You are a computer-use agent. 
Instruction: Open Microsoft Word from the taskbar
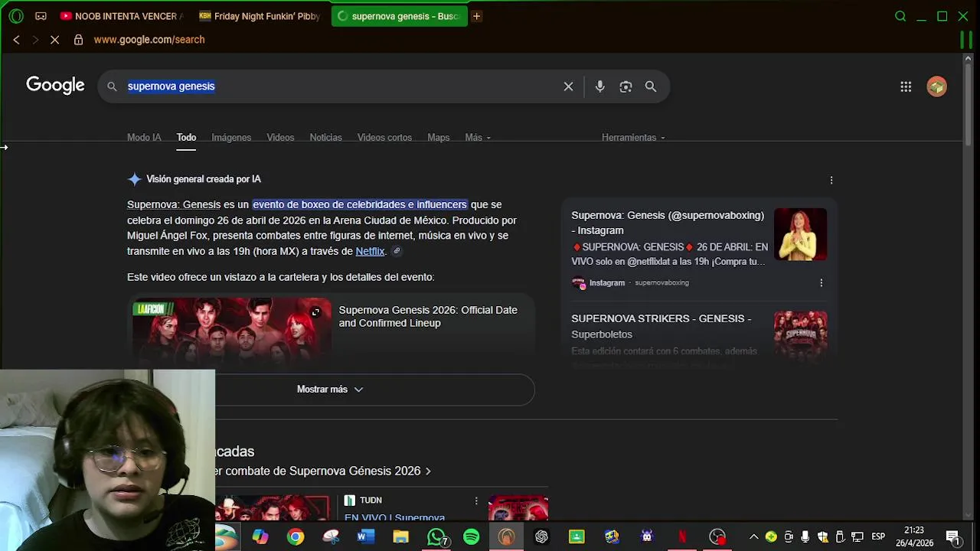pyautogui.click(x=365, y=537)
